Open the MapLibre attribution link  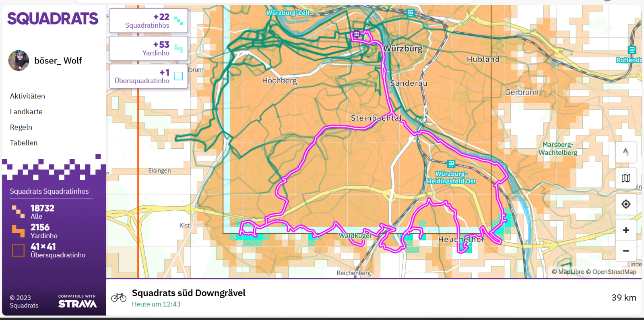coord(568,272)
